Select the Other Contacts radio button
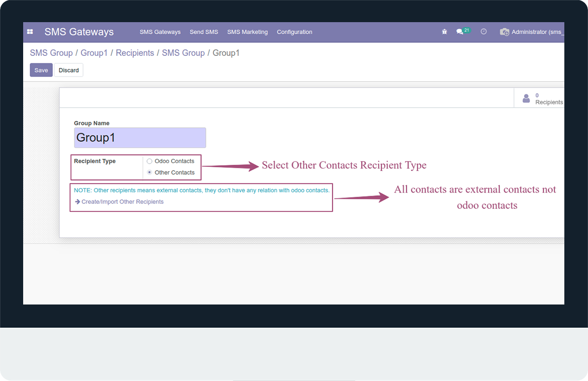This screenshot has width=588, height=381. (149, 173)
